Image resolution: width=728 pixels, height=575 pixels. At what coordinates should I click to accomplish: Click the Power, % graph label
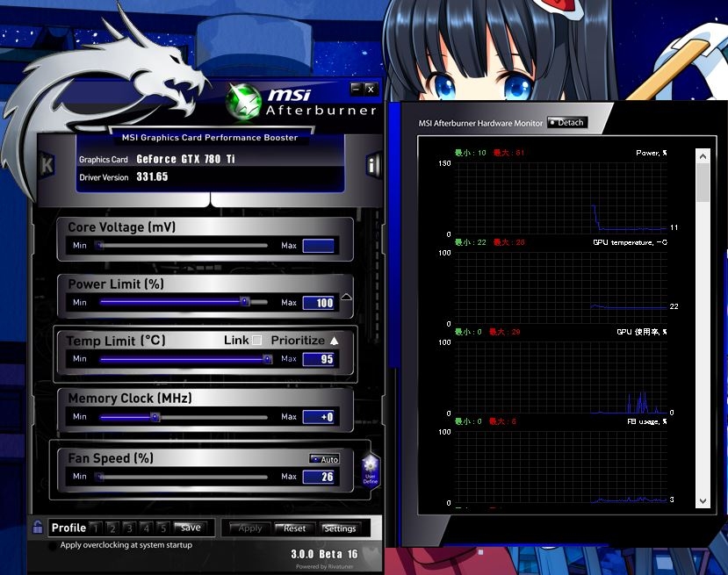tap(652, 153)
